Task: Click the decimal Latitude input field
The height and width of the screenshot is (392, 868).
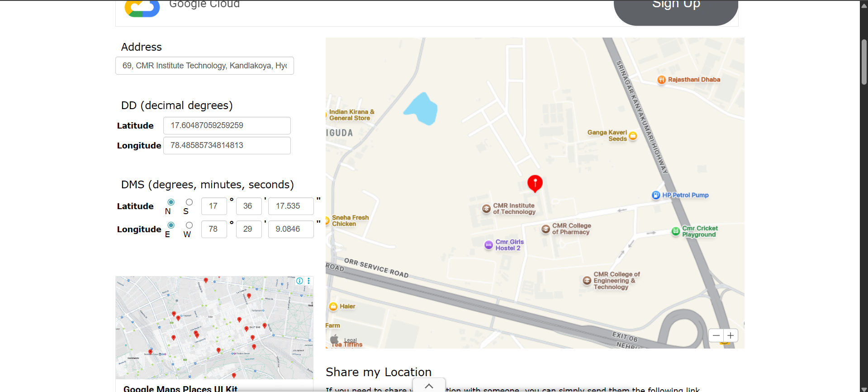Action: click(x=227, y=125)
